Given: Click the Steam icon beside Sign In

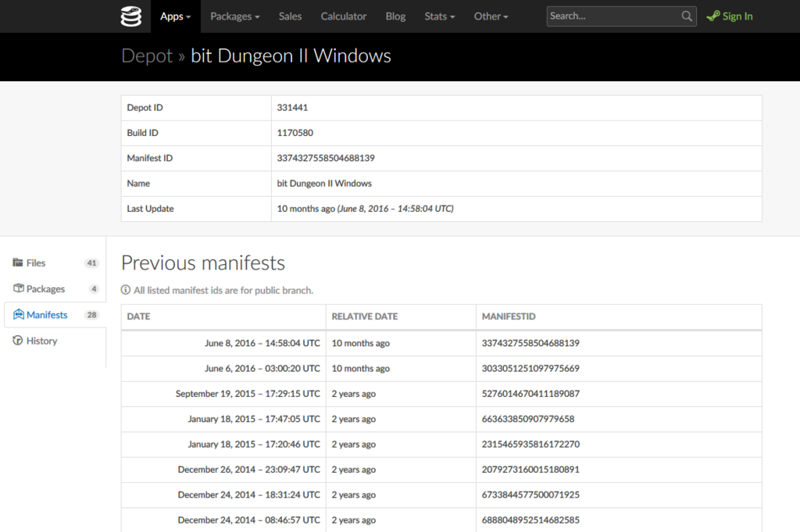Looking at the screenshot, I should click(x=712, y=16).
